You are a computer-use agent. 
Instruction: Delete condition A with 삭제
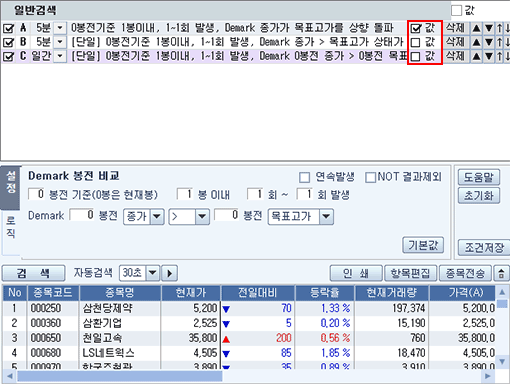click(455, 28)
